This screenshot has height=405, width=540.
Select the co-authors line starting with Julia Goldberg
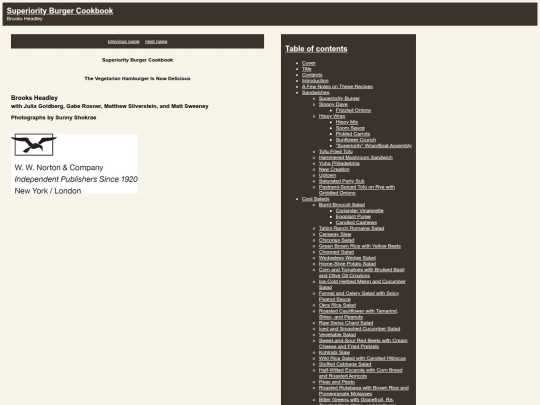[110, 106]
